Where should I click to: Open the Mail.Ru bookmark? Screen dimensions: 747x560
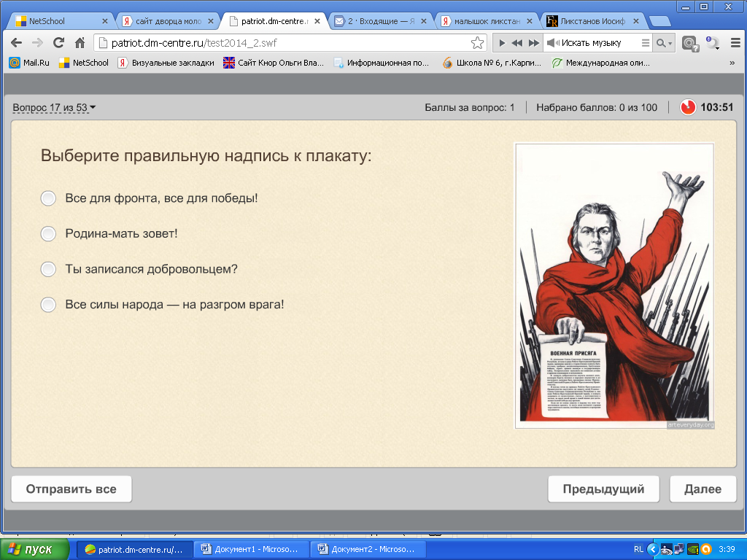pos(29,63)
